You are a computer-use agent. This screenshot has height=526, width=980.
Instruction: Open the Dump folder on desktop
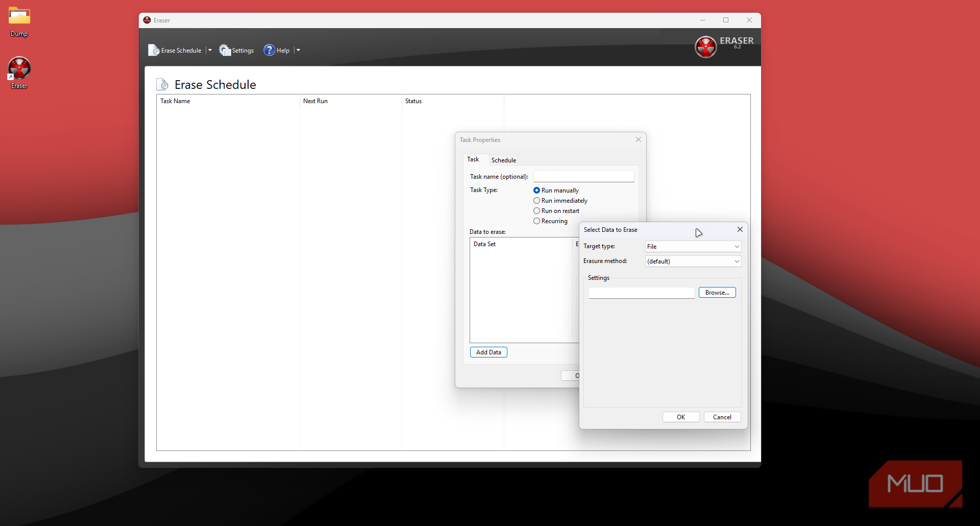coord(19,22)
